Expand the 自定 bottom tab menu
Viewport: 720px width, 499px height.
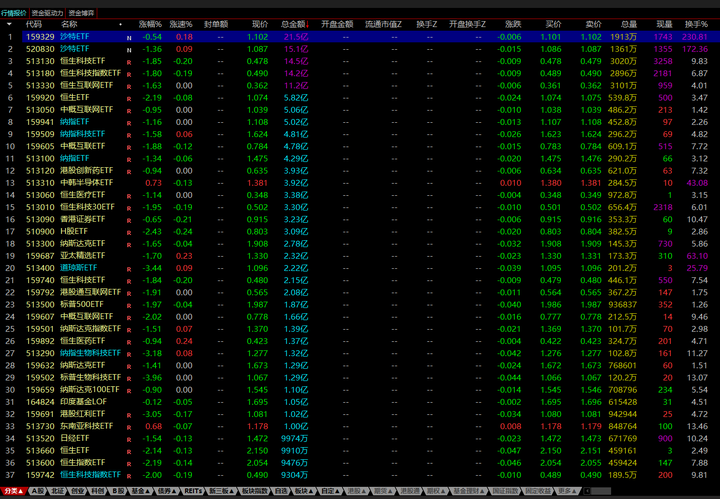pos(330,491)
